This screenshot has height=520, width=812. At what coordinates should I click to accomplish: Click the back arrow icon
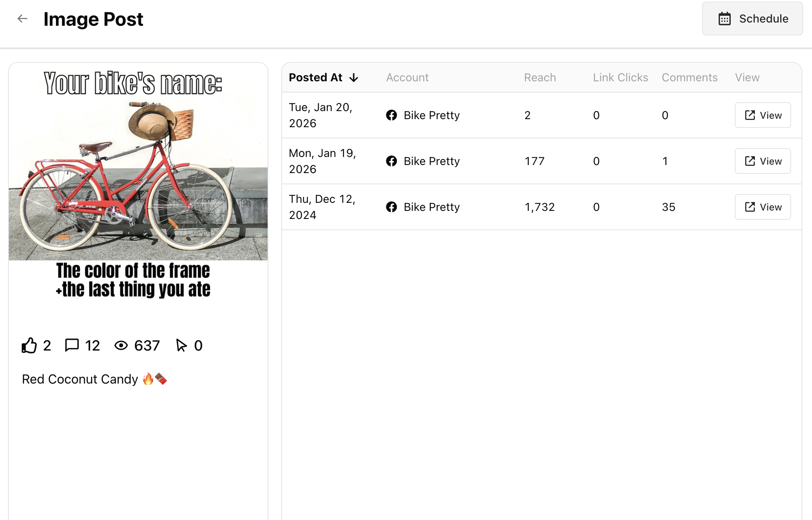click(x=23, y=19)
